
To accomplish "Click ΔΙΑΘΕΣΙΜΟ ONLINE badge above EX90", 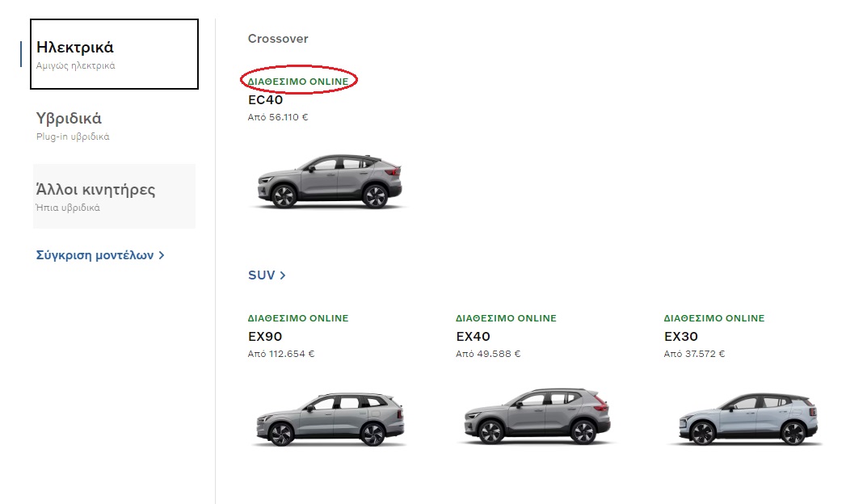I will coord(298,318).
